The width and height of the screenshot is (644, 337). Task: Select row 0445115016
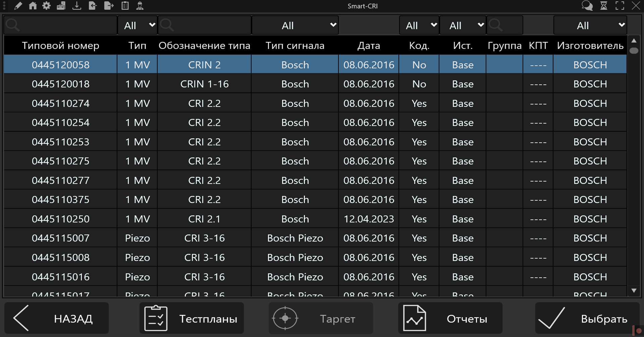coord(315,277)
